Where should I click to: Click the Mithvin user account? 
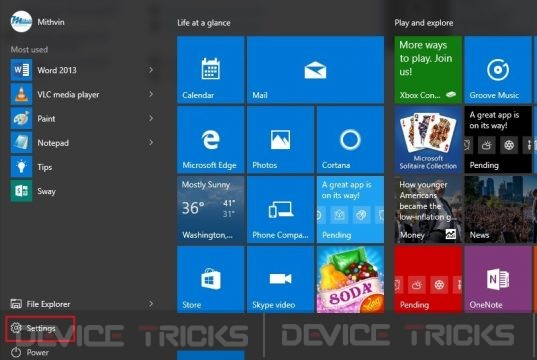(38, 22)
